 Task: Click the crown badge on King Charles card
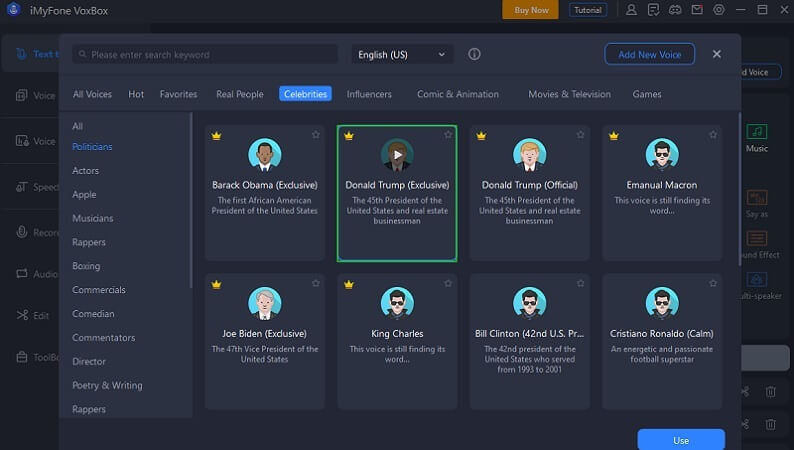point(349,284)
